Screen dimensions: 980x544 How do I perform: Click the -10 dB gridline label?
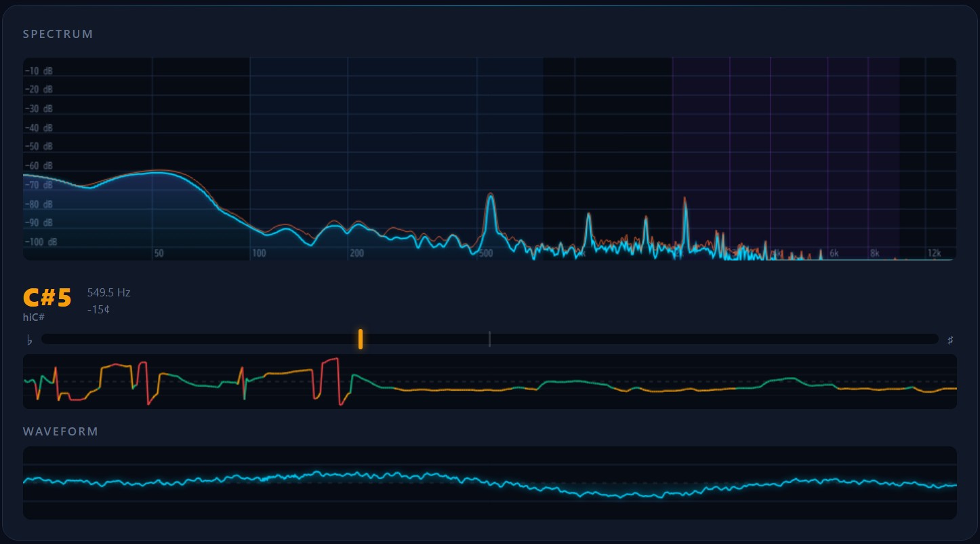coord(39,70)
